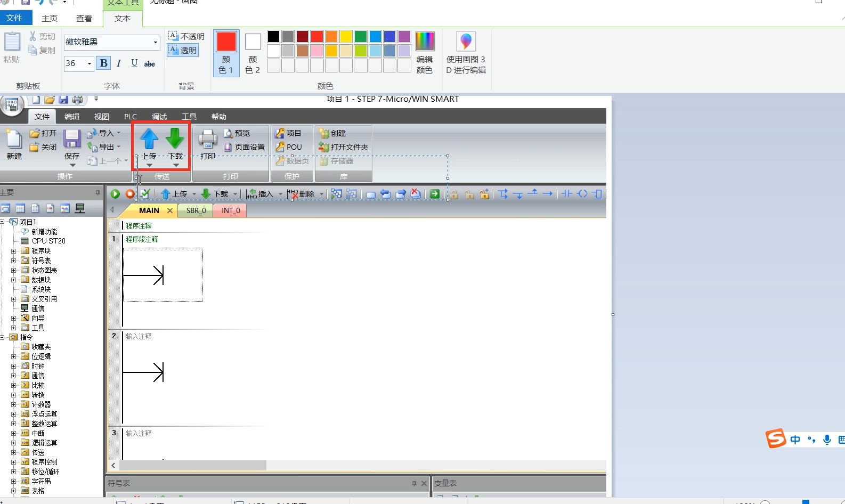This screenshot has width=845, height=504.
Task: Click the Paint 粘贴 (paste) icon
Action: tap(12, 42)
